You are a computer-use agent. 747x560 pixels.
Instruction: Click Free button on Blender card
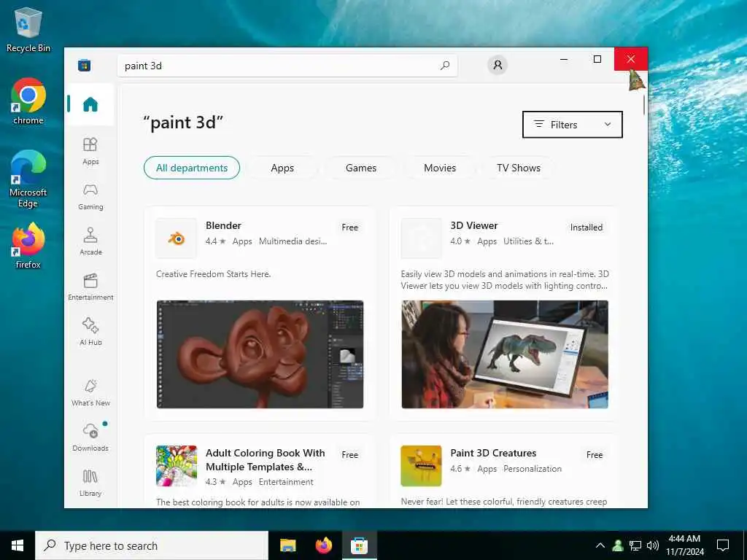click(349, 227)
